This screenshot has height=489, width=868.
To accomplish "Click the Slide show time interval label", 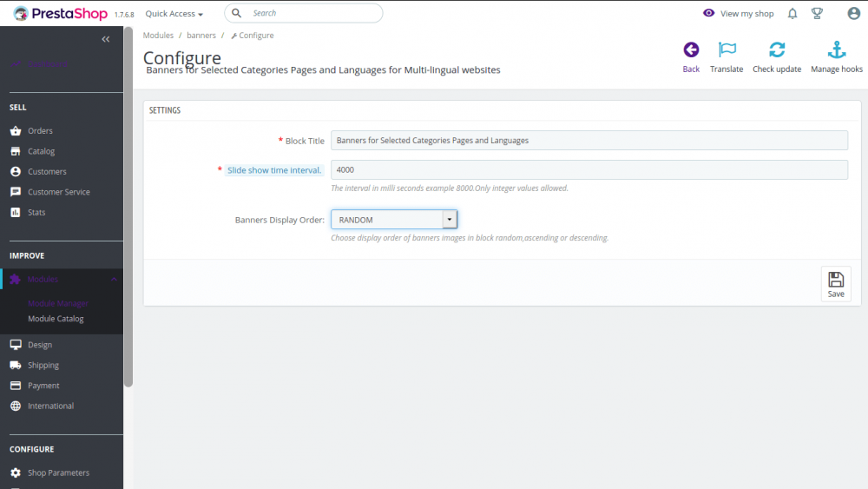I will pyautogui.click(x=274, y=170).
